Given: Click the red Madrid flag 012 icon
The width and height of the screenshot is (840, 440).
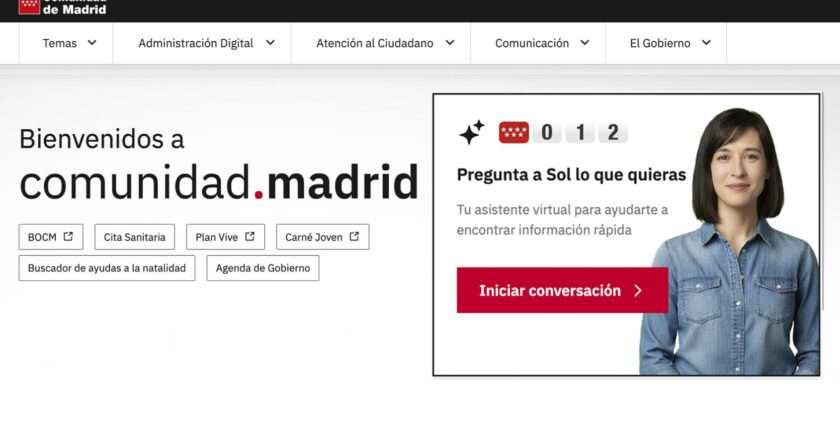Looking at the screenshot, I should click(514, 132).
